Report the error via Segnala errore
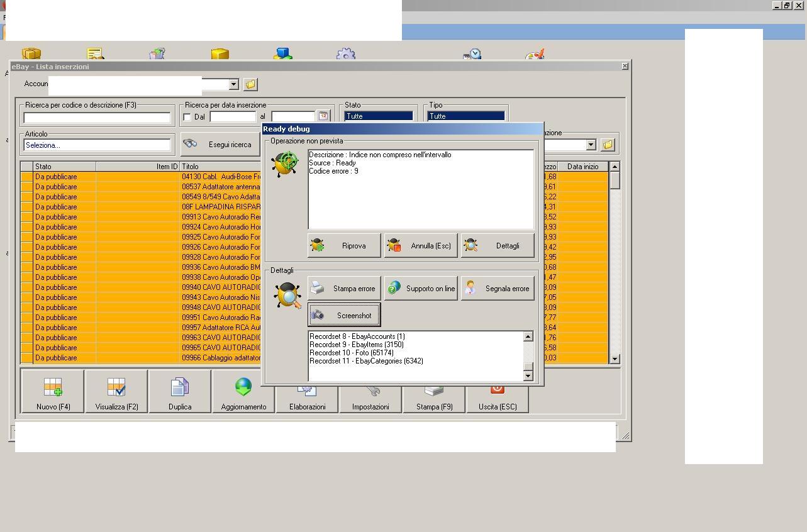Viewport: 807px width, 532px height. coord(498,289)
